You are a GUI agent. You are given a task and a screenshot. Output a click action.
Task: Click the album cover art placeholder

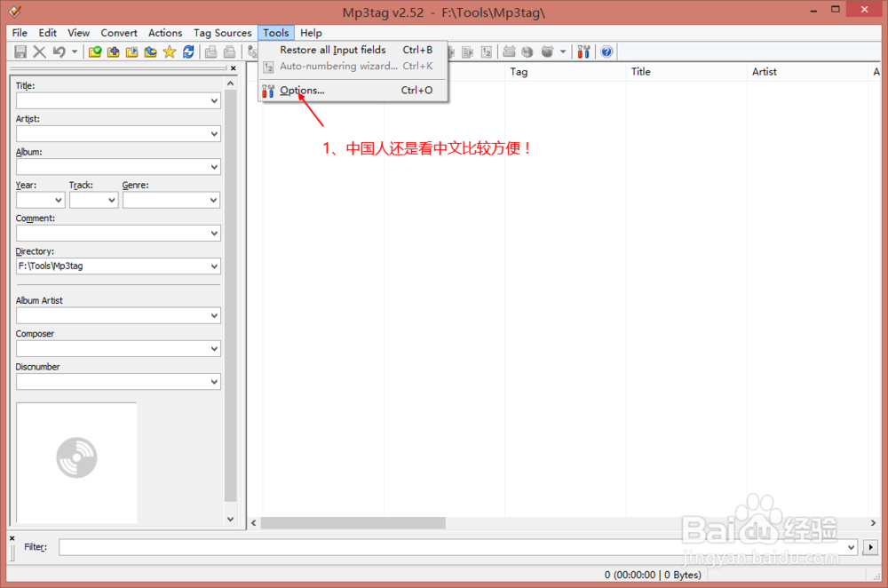pyautogui.click(x=76, y=463)
